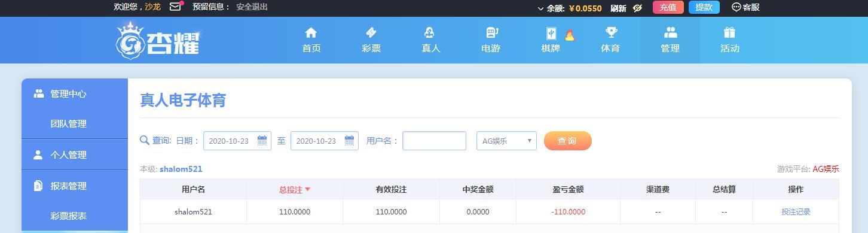The image size is (868, 233).
Task: Click the 0.0000 winnings cell
Action: (478, 211)
